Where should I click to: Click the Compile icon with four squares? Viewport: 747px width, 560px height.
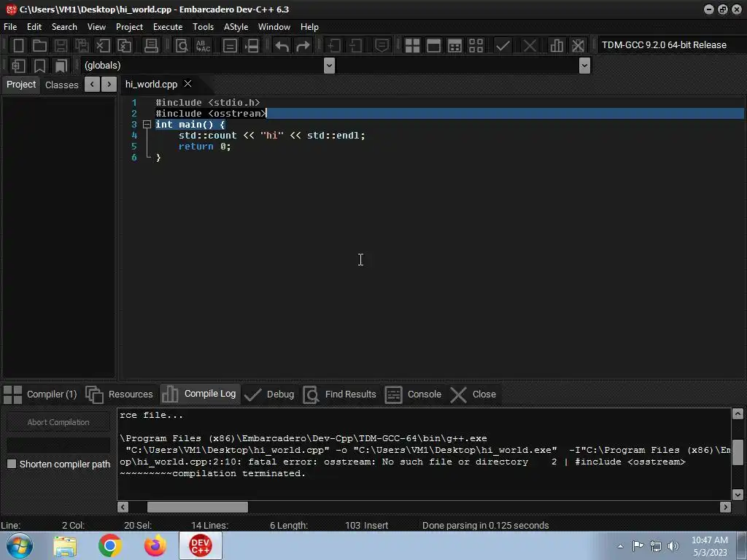412,46
